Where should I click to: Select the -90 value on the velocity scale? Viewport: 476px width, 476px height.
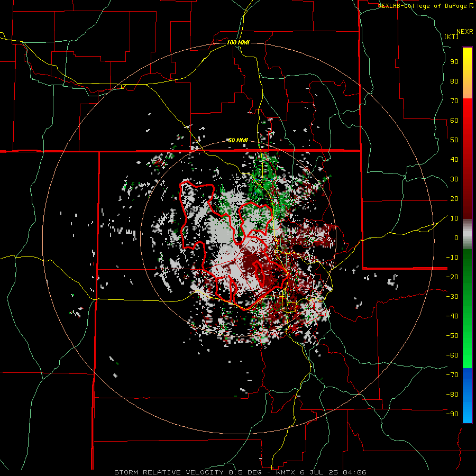coord(452,414)
